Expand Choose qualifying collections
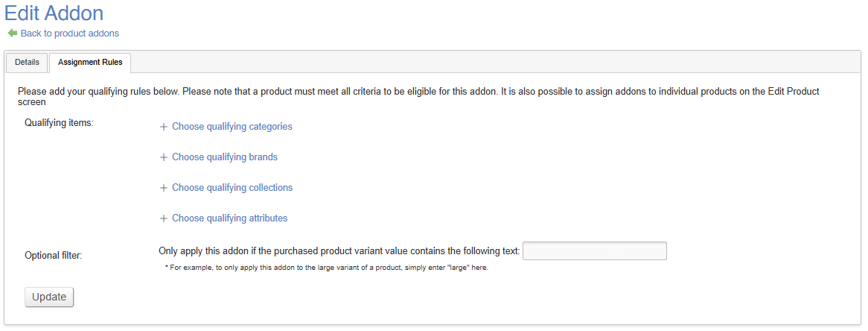Image resolution: width=868 pixels, height=331 pixels. 232,188
